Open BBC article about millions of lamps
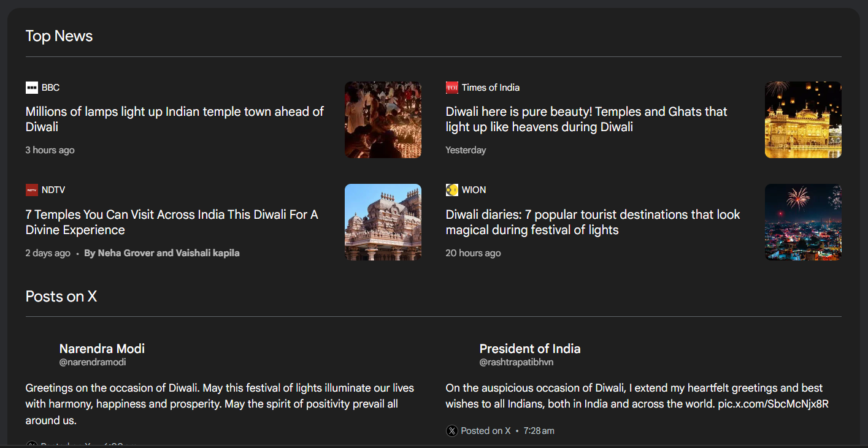 [x=174, y=120]
